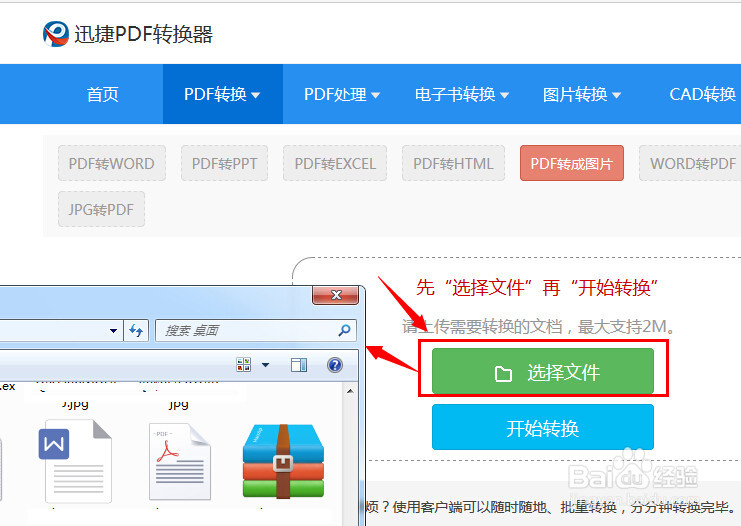Expand the 电子书转换 dropdown menu
Image resolution: width=741 pixels, height=526 pixels.
(462, 94)
